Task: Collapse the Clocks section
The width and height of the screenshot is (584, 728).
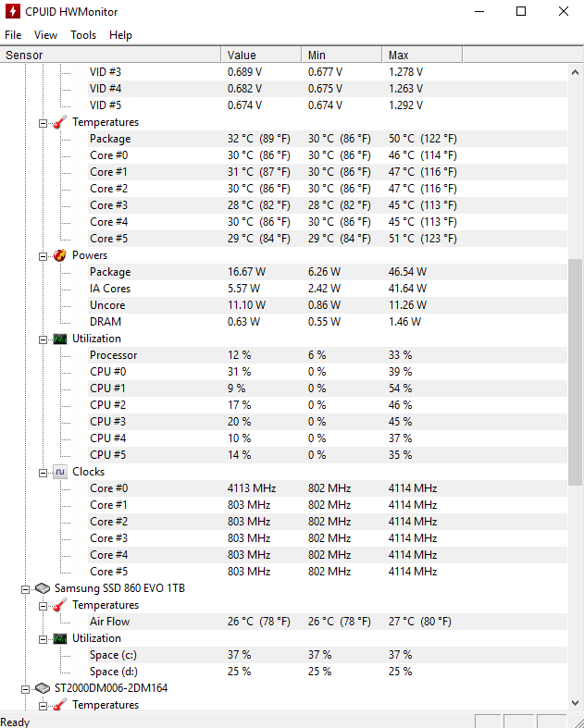Action: (x=43, y=472)
